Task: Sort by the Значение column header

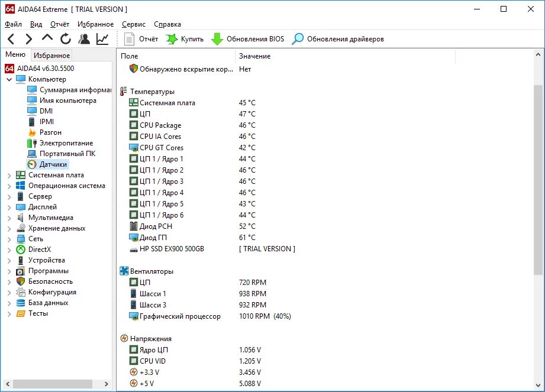Action: point(345,56)
